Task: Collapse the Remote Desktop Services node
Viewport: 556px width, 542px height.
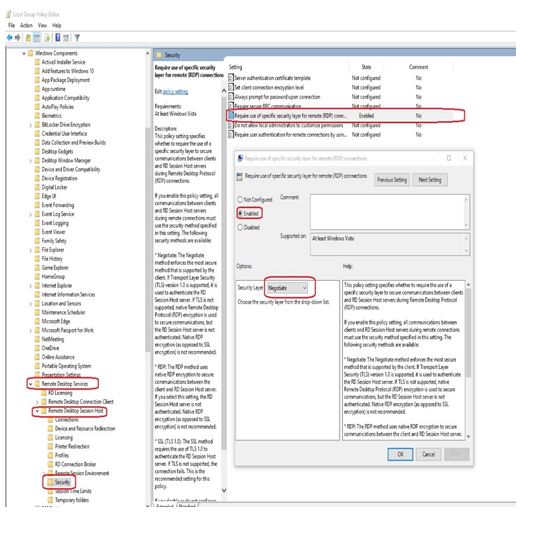Action: [x=30, y=384]
